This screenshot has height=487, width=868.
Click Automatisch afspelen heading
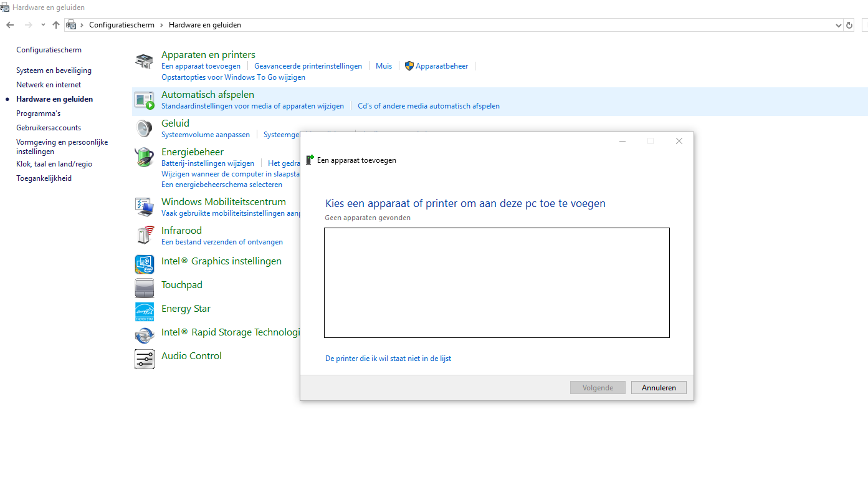pos(207,95)
